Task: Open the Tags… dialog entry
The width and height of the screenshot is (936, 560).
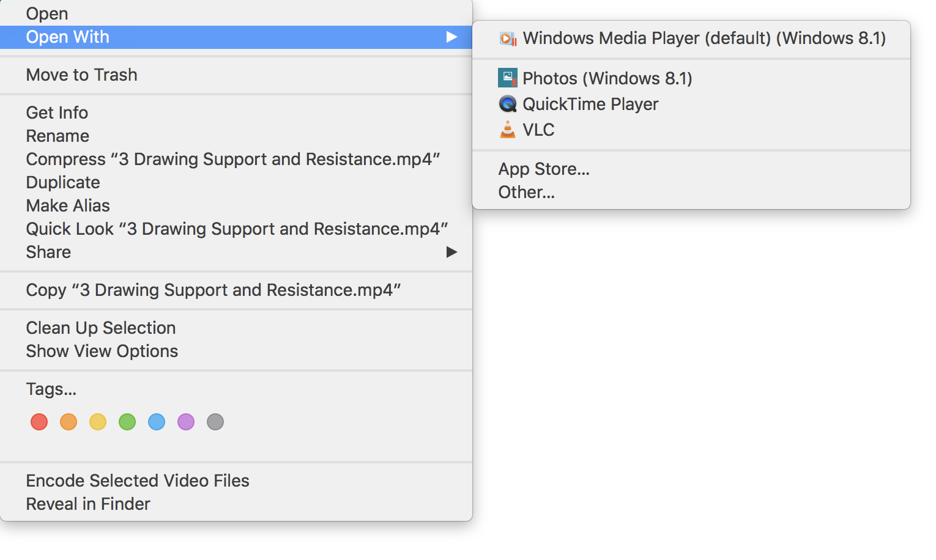Action: click(x=236, y=389)
